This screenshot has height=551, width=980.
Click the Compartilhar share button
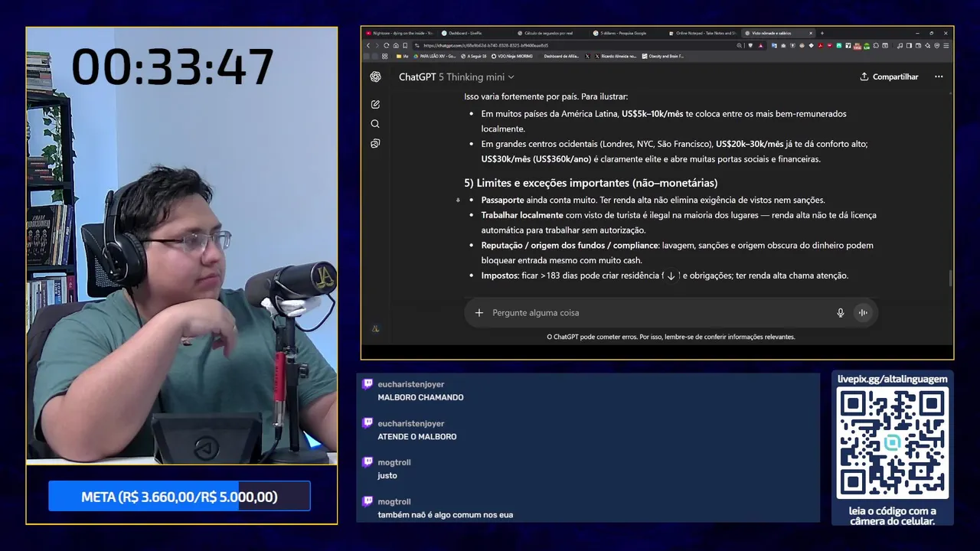889,77
